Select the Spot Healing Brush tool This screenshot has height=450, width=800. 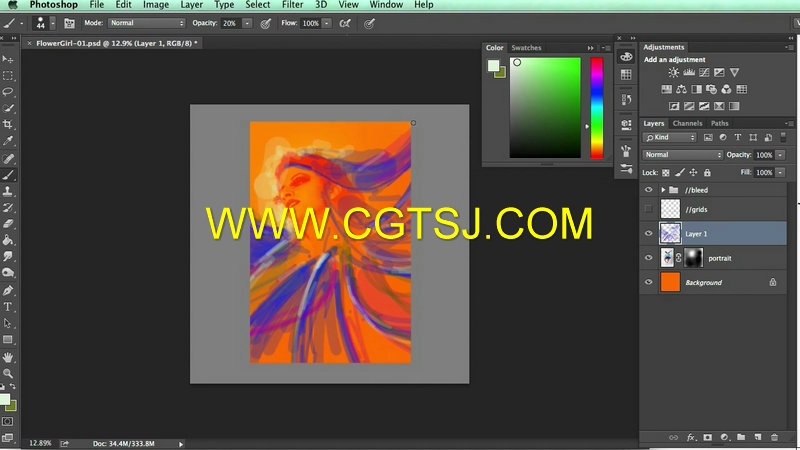[8, 159]
